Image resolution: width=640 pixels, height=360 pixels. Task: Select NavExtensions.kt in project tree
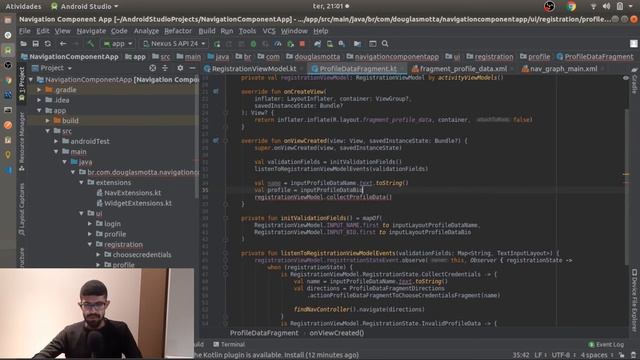click(x=132, y=193)
